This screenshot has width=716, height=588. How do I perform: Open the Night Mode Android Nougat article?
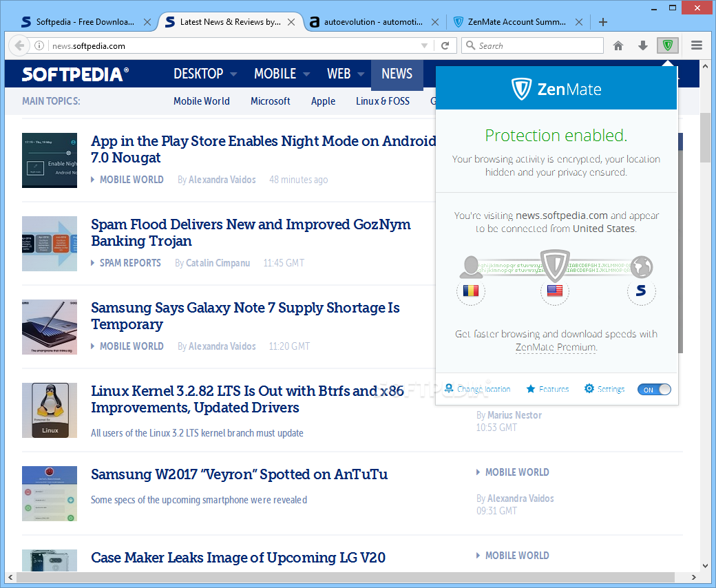(x=264, y=149)
